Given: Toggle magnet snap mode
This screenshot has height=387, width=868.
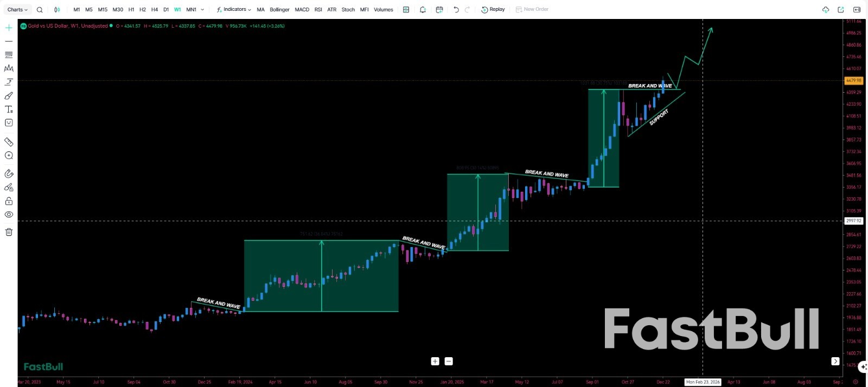Looking at the screenshot, I should 9,174.
